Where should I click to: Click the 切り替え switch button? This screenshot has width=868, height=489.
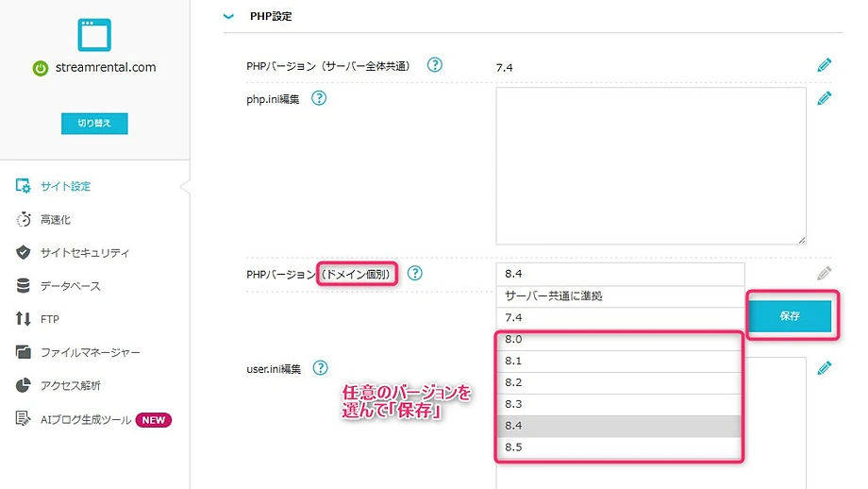click(x=94, y=123)
